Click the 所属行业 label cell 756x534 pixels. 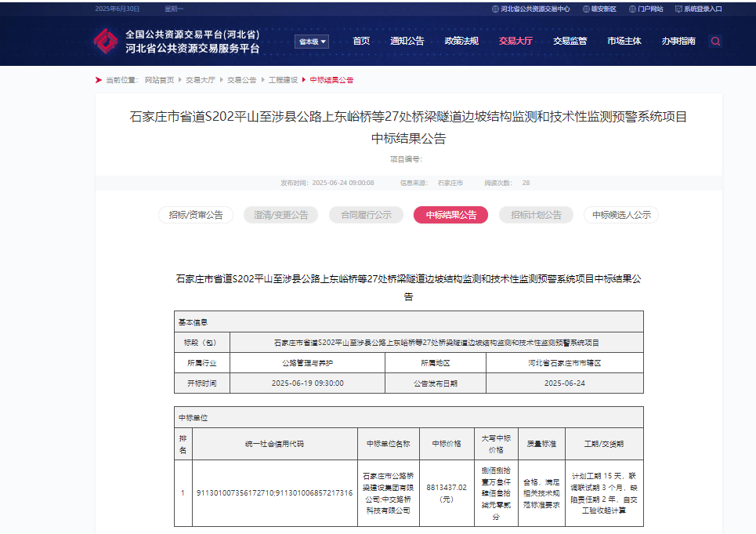click(x=202, y=363)
